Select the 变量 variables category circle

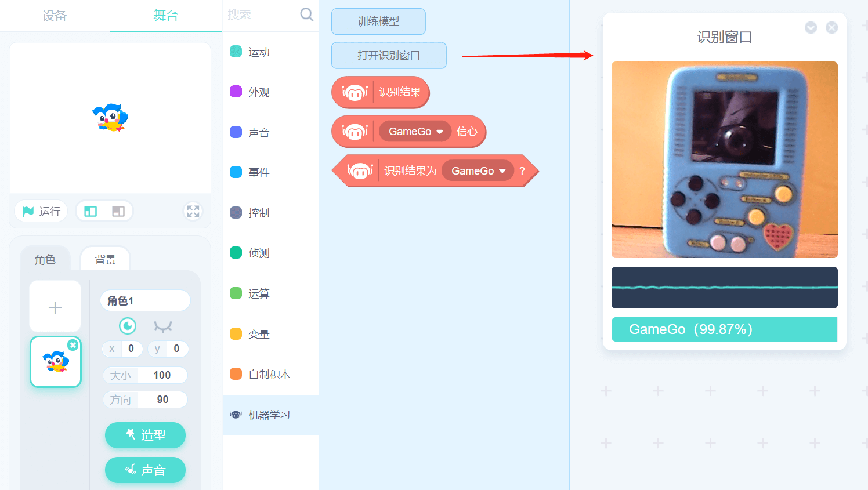click(236, 334)
